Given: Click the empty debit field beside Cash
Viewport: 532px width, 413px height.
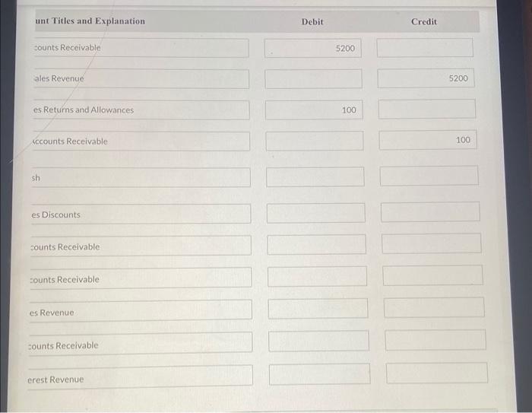Looking at the screenshot, I should pos(315,176).
